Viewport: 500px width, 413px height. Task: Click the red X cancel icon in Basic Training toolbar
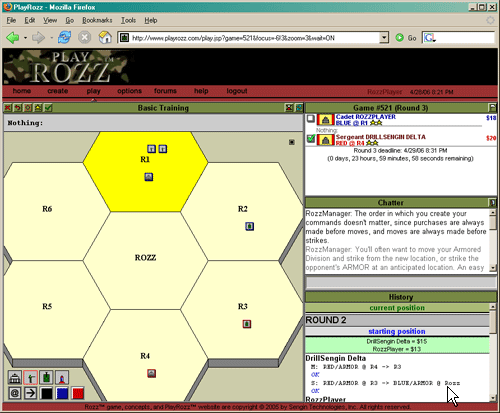pyautogui.click(x=8, y=108)
